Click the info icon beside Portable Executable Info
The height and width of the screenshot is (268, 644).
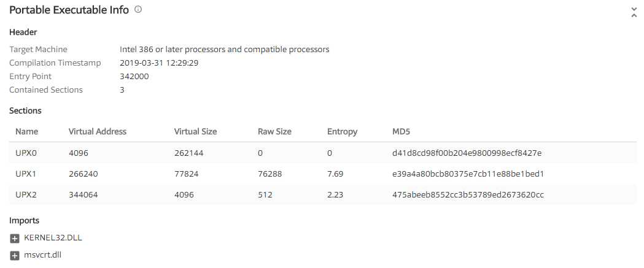(x=138, y=10)
